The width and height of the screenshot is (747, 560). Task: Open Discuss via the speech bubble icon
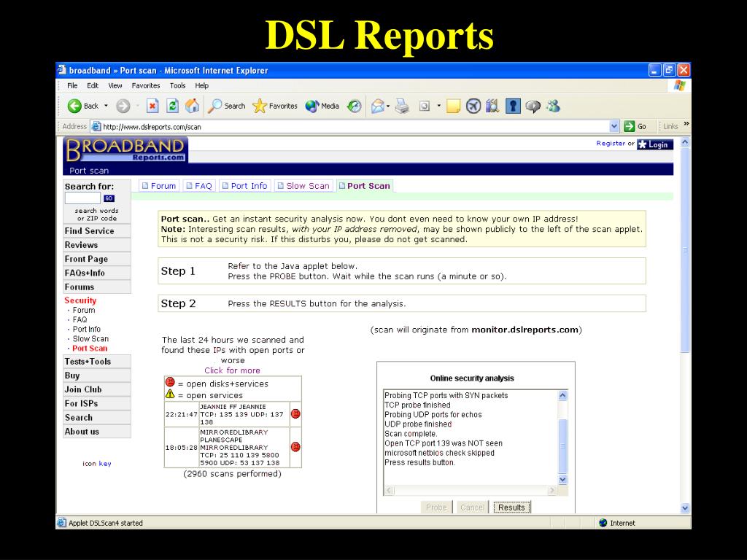(533, 106)
